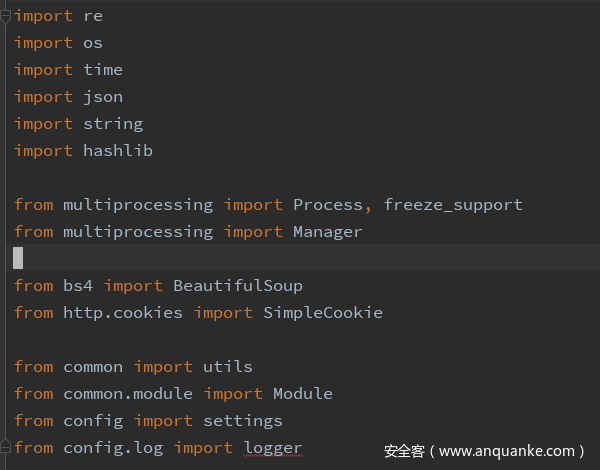
Task: Click the underlined 'logger' name
Action: [273, 448]
